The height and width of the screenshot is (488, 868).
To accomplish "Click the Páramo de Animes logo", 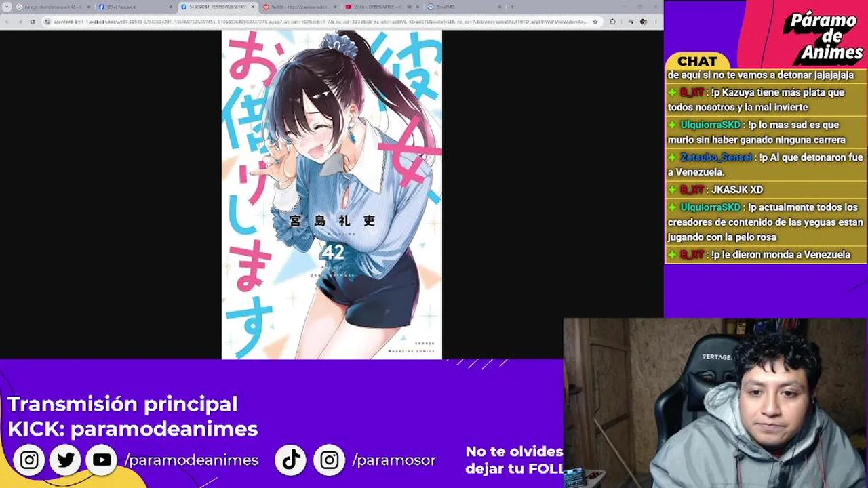I will pyautogui.click(x=823, y=35).
